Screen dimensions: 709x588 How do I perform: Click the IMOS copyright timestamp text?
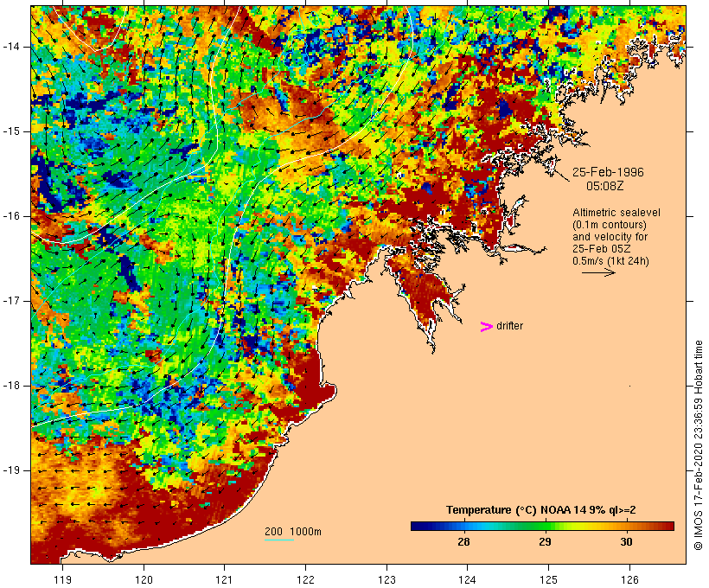(x=698, y=445)
